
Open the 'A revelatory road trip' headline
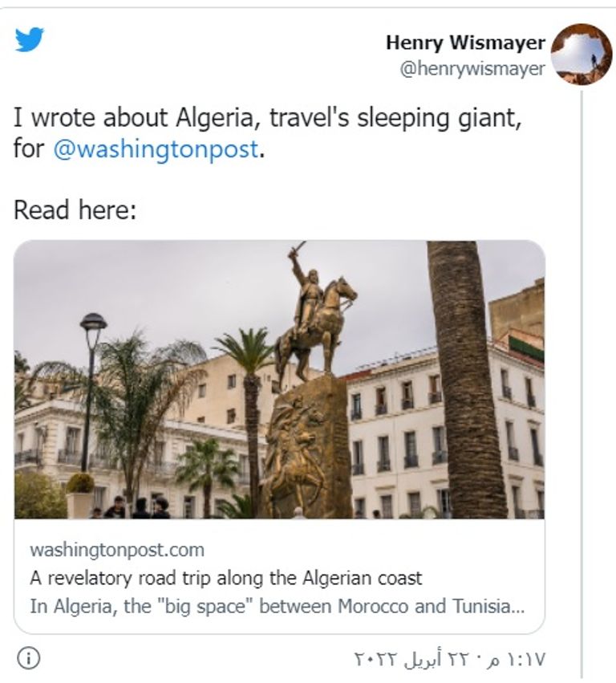(225, 577)
